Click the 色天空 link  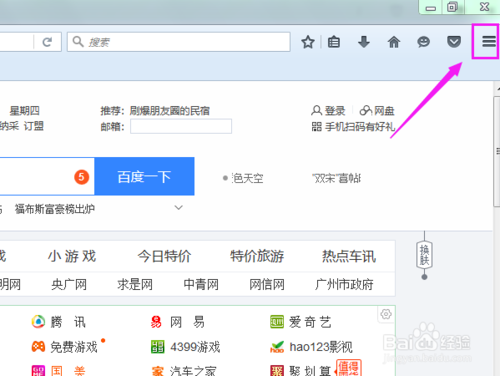[x=247, y=178]
